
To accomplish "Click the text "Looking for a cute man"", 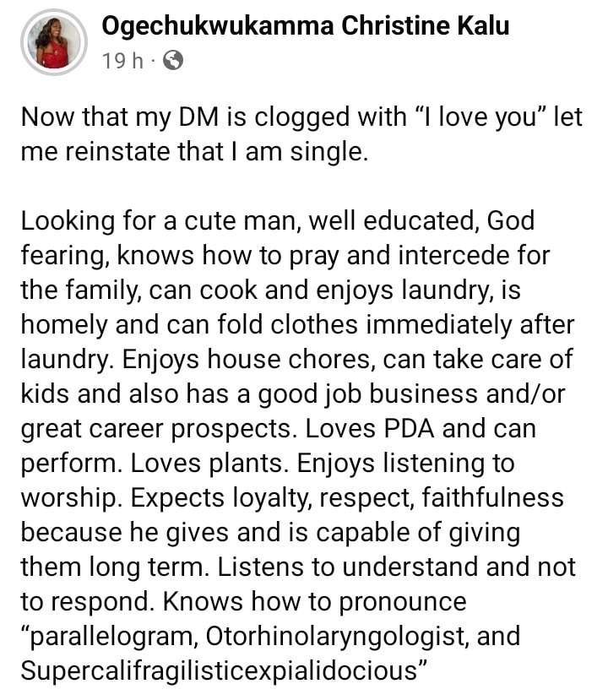I will pos(160,221).
